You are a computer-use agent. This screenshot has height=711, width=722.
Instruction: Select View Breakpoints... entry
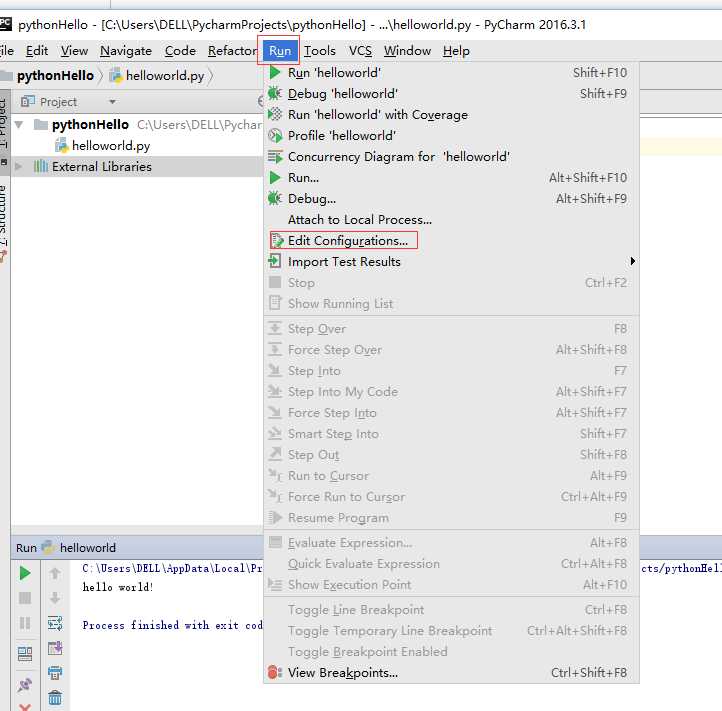click(x=451, y=672)
